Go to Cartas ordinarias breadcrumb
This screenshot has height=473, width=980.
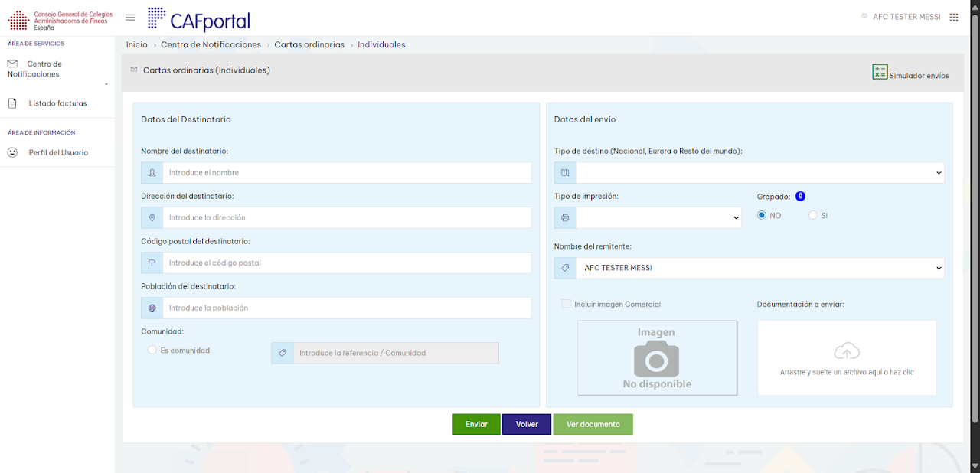pos(309,45)
